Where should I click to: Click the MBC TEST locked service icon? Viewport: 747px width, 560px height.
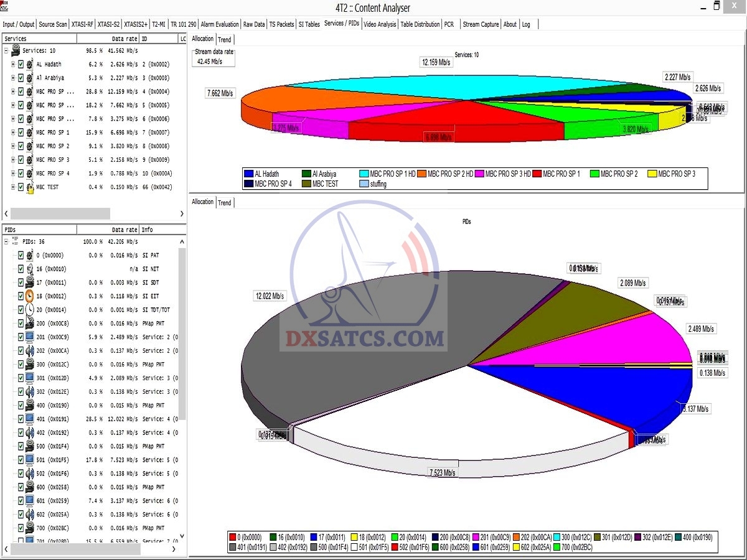tap(29, 187)
